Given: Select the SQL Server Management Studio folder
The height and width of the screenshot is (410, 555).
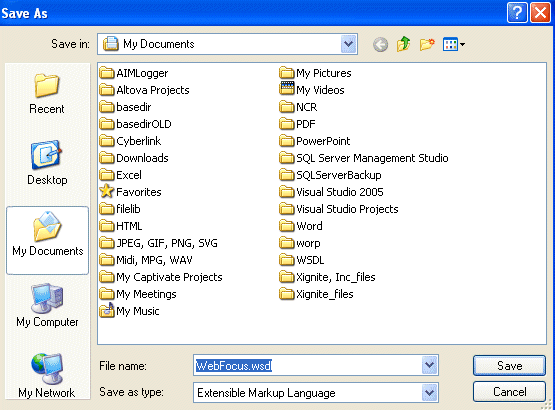Looking at the screenshot, I should tap(364, 158).
